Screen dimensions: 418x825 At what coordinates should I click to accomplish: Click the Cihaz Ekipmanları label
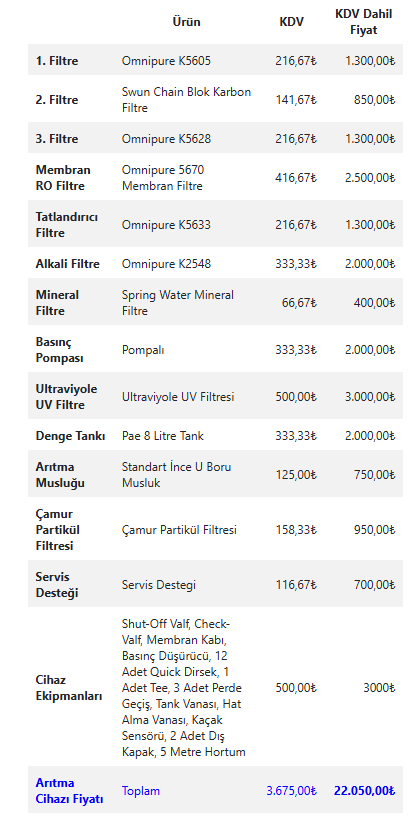68,688
